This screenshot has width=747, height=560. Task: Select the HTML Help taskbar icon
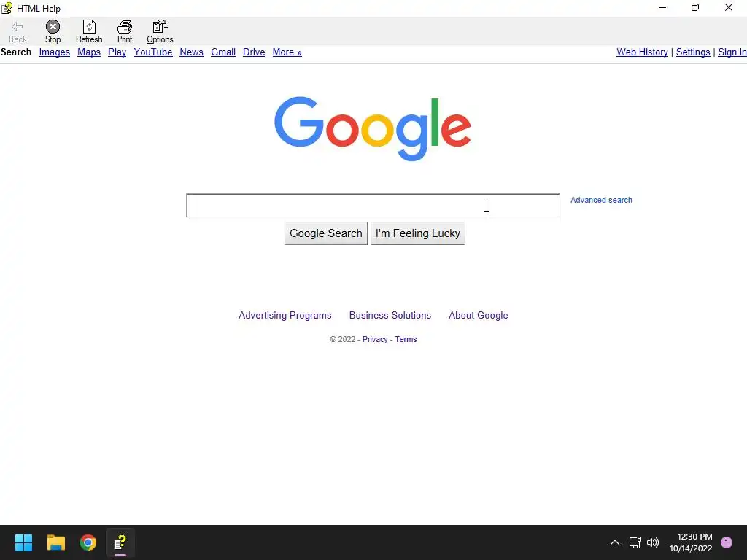pos(120,542)
